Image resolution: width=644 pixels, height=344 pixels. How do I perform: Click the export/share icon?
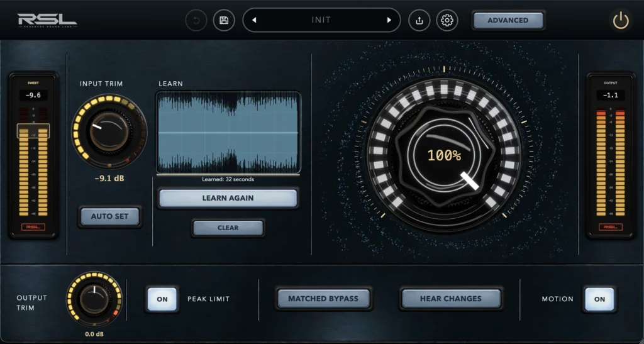click(x=419, y=20)
